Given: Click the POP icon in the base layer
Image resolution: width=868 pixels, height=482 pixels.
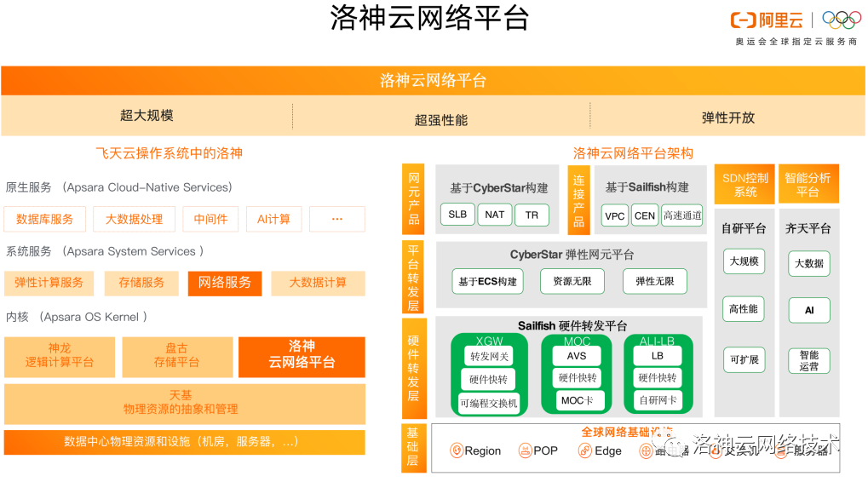Looking at the screenshot, I should [x=525, y=450].
